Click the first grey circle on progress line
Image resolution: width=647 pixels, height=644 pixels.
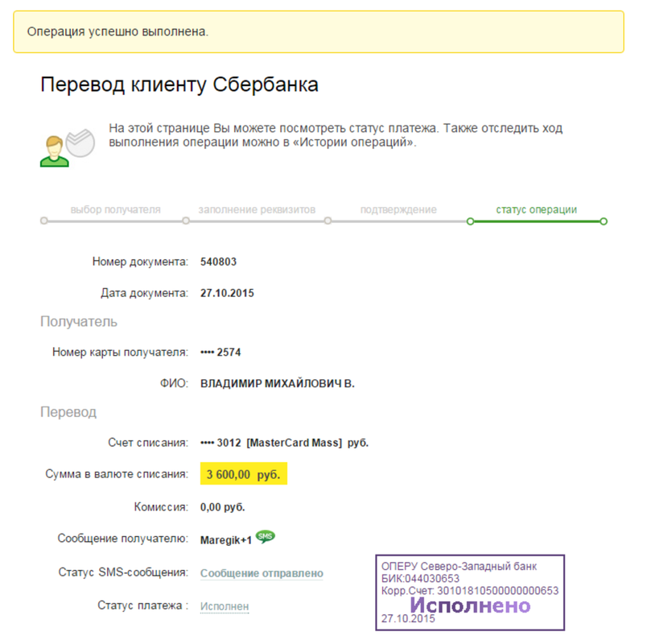[44, 221]
